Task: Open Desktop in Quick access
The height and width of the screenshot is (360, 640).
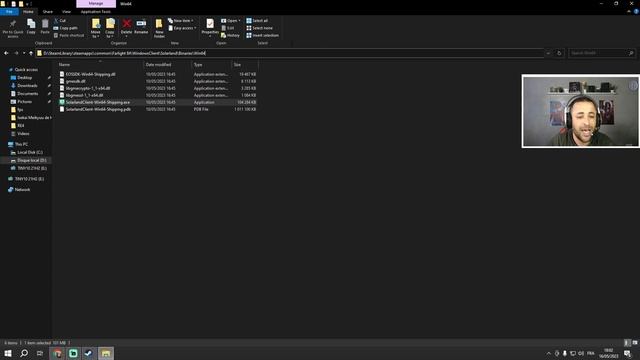Action: [24, 78]
